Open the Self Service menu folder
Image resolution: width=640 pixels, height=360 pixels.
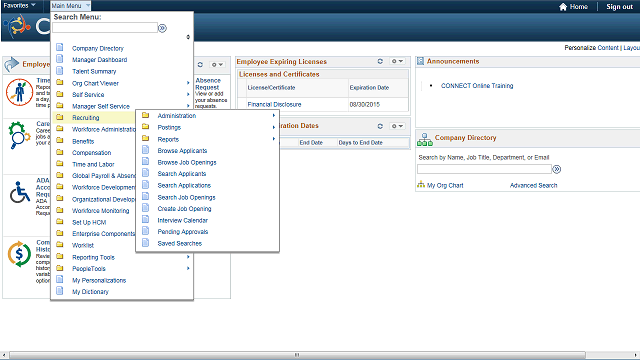[x=88, y=95]
